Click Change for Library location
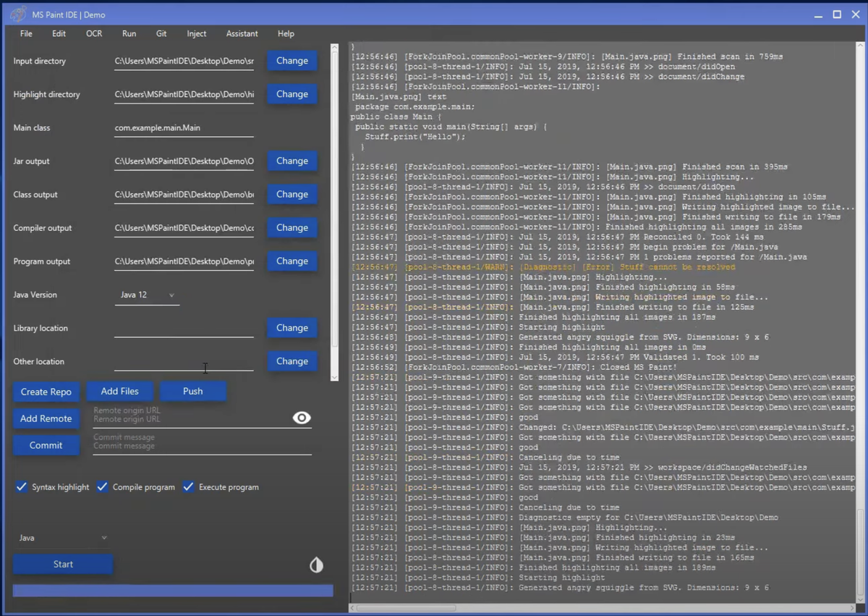The width and height of the screenshot is (868, 616). coord(292,327)
